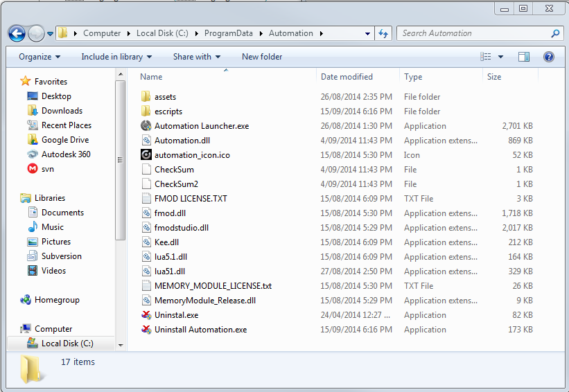
Task: Click the Back navigation arrow
Action: tap(17, 34)
